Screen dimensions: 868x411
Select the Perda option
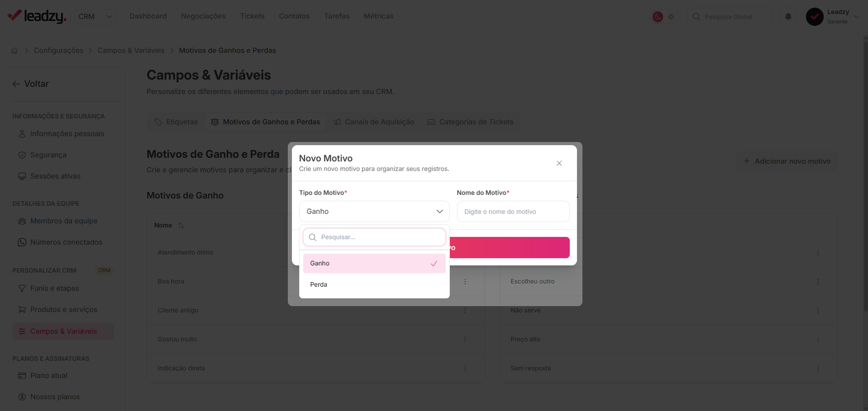(x=374, y=285)
